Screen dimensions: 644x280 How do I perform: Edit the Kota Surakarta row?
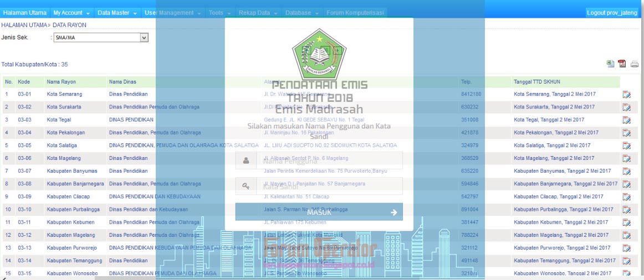627,107
